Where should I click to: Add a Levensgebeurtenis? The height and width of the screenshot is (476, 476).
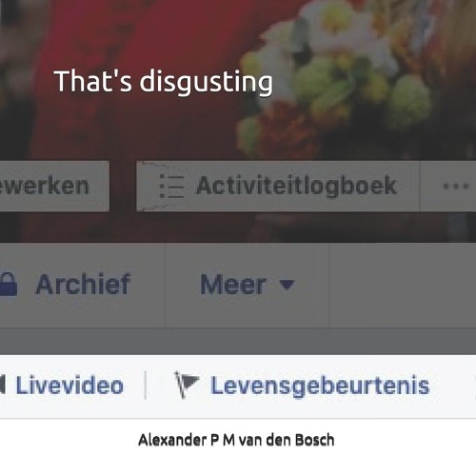[302, 386]
